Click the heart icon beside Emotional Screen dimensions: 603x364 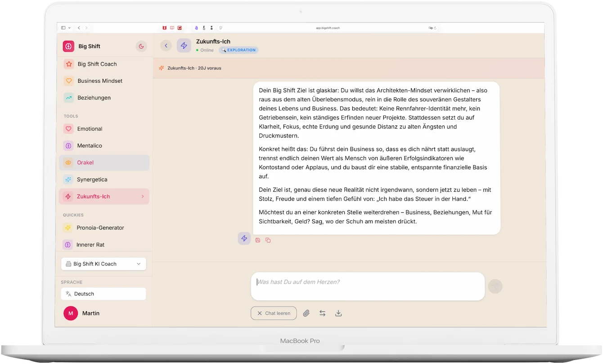pyautogui.click(x=68, y=129)
